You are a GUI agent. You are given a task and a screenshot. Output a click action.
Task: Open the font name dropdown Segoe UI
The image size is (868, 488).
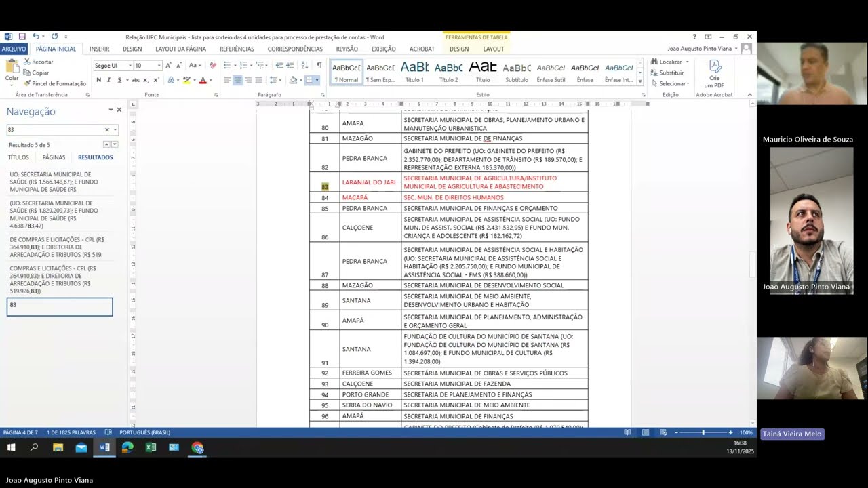coord(130,66)
